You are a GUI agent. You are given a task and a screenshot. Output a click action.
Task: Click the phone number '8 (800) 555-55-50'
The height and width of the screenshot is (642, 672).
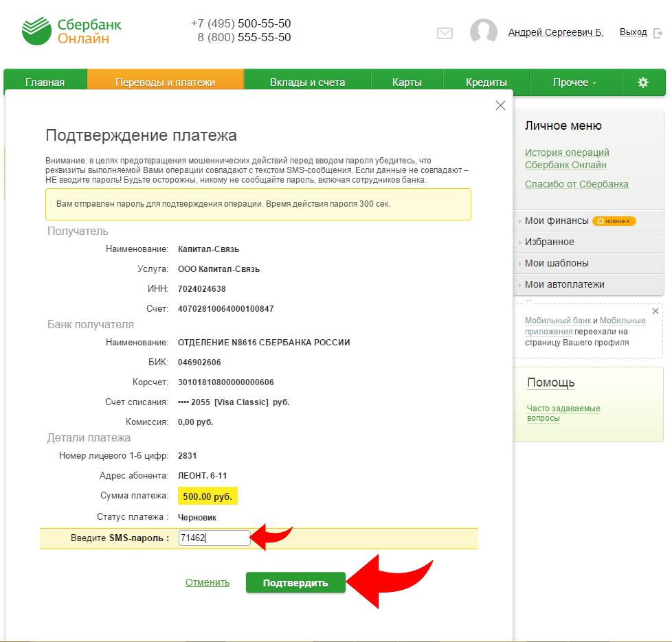[245, 38]
